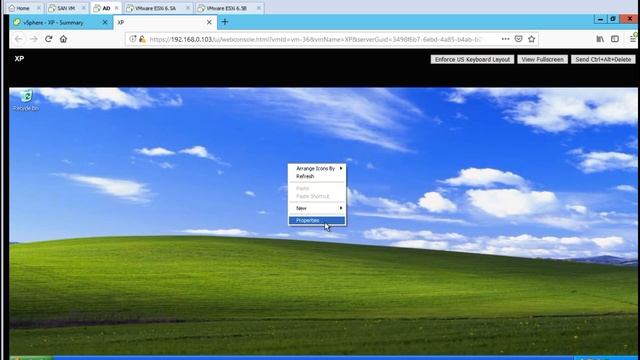The width and height of the screenshot is (640, 360).
Task: Switch to the Home workstation tab
Action: coord(22,8)
